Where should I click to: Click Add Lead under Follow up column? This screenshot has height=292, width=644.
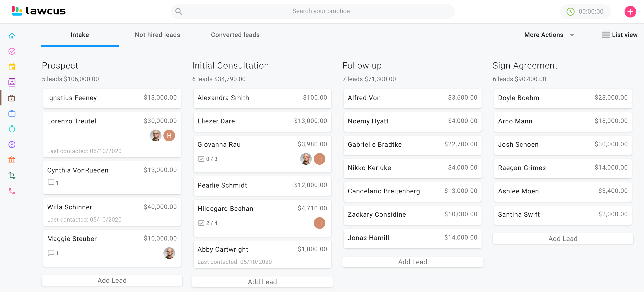click(x=412, y=262)
